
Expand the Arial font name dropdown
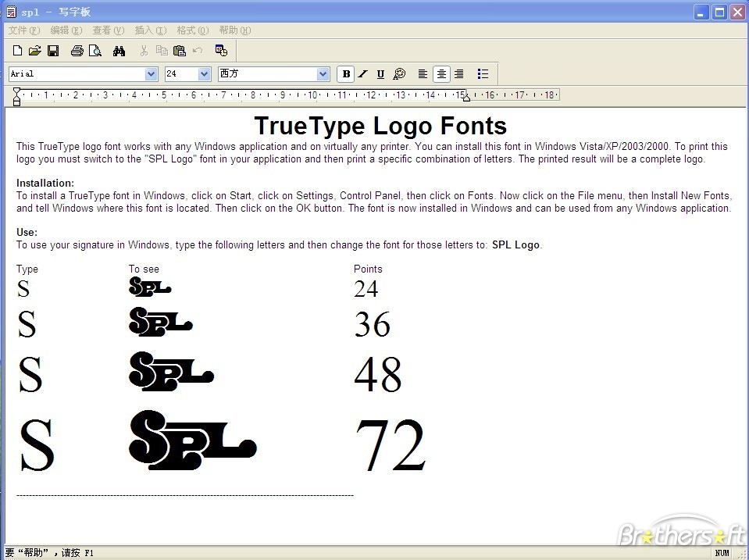[151, 74]
